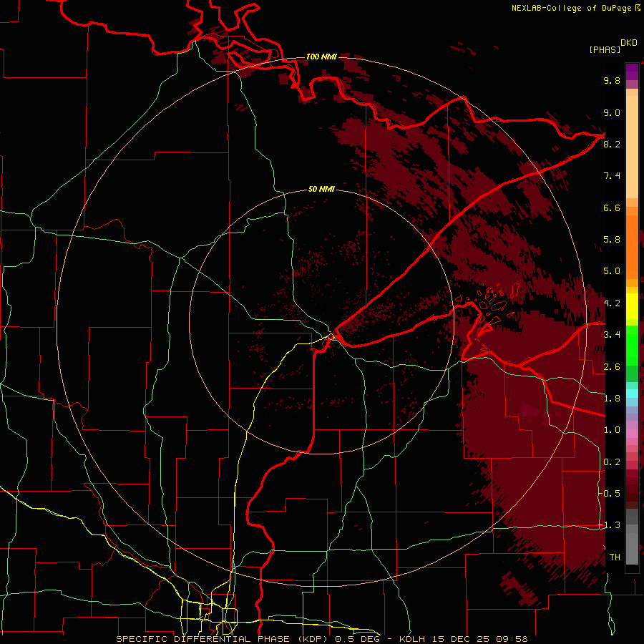Click the TH threshold label on scale
Screen dimensions: 644x644
(615, 557)
